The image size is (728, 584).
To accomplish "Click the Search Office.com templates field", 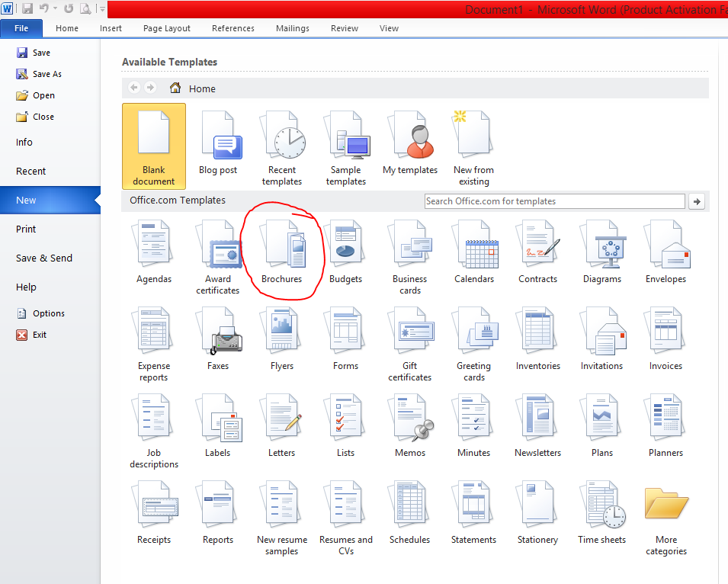I will point(554,201).
